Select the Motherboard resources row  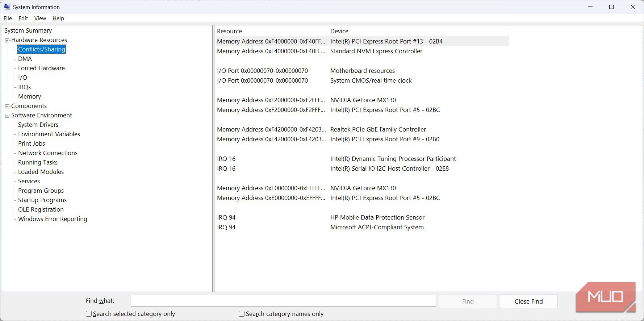[362, 71]
